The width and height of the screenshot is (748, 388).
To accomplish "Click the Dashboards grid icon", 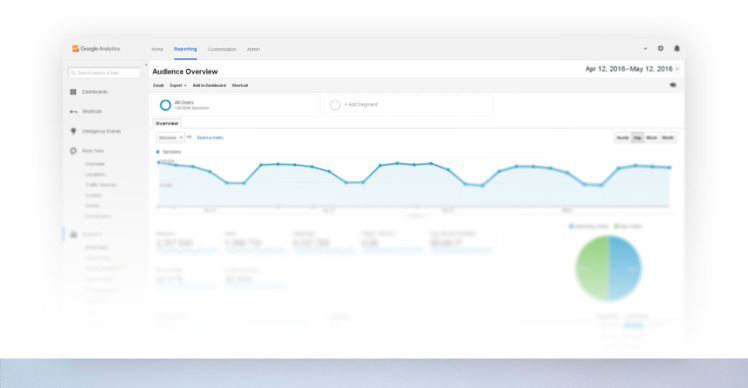I will point(73,92).
